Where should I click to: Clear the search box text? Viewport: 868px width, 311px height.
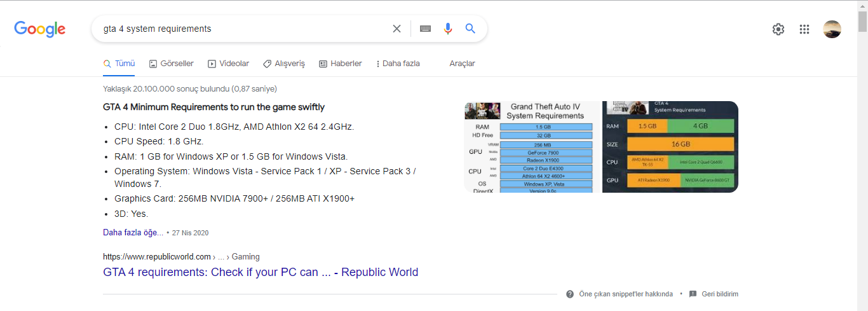click(397, 29)
